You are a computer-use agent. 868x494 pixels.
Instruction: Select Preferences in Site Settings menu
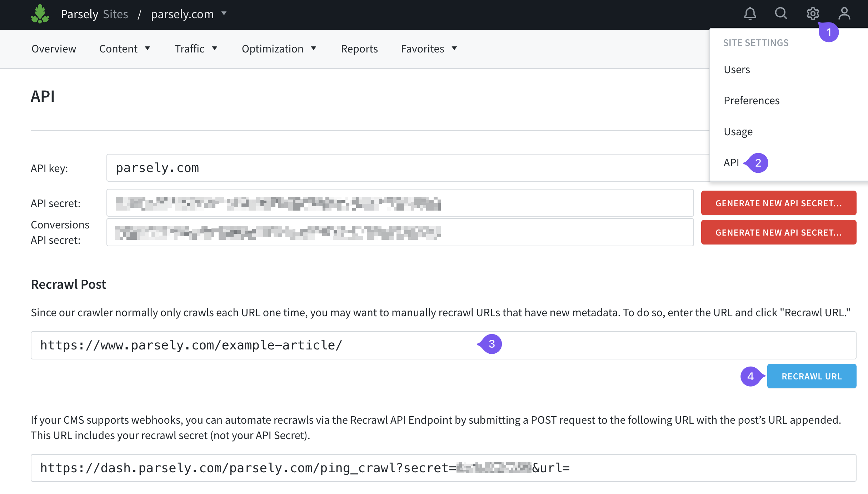click(751, 100)
